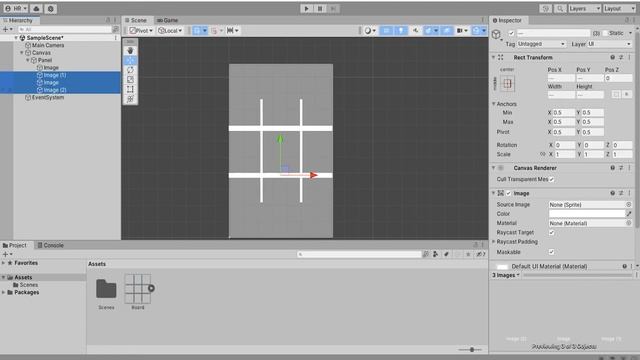This screenshot has height=360, width=640.
Task: Toggle the object active checkbox in Inspector
Action: [511, 33]
